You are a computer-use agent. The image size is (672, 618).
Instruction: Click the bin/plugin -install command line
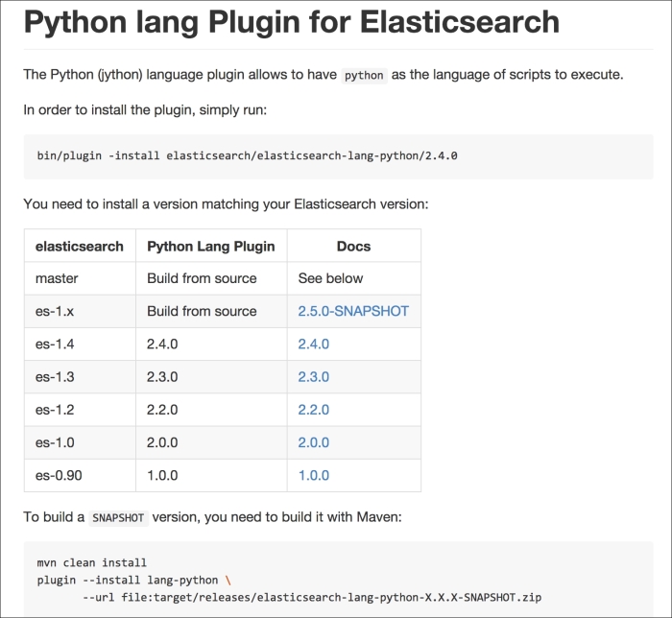click(247, 155)
